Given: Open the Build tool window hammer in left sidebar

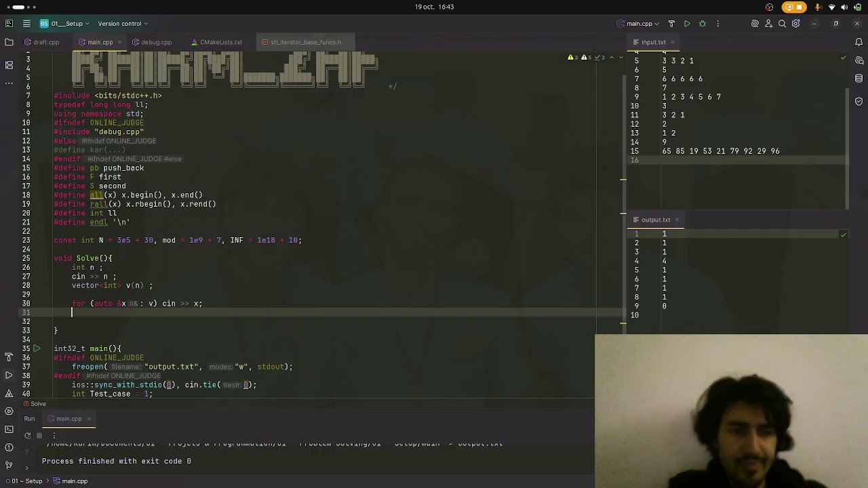Looking at the screenshot, I should (9, 357).
